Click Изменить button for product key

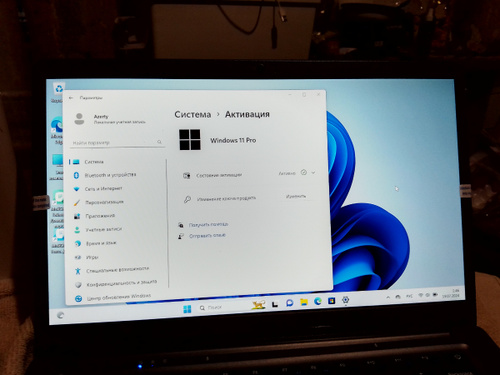(x=296, y=196)
